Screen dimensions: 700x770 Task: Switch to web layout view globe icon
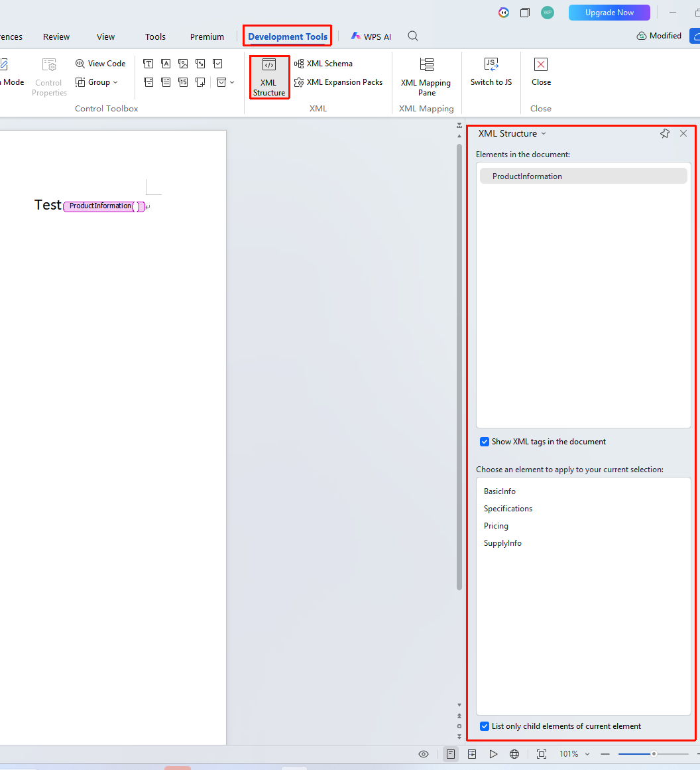514,754
